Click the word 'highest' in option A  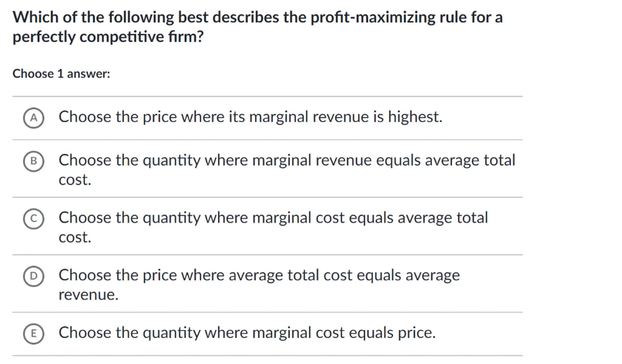pos(414,117)
